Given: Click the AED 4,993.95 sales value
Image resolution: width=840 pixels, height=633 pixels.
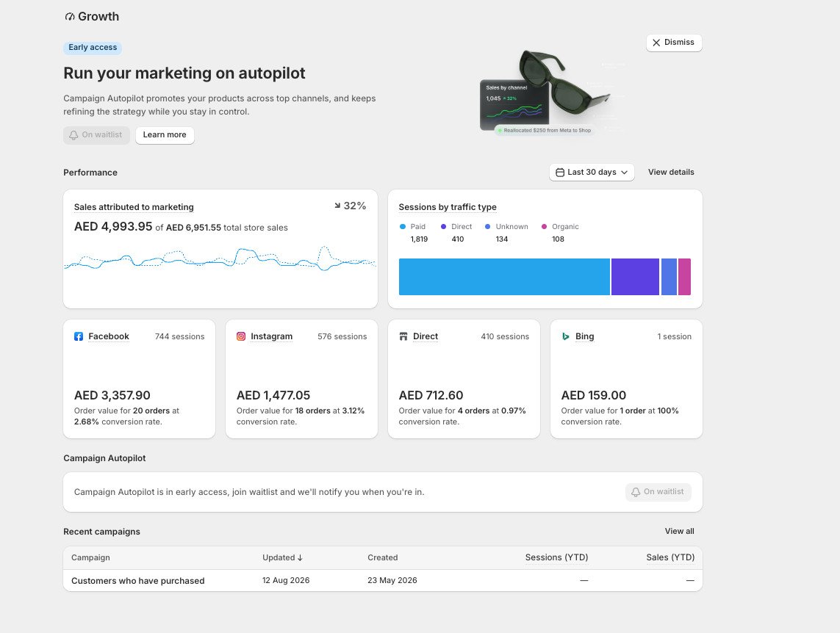Looking at the screenshot, I should click(113, 226).
